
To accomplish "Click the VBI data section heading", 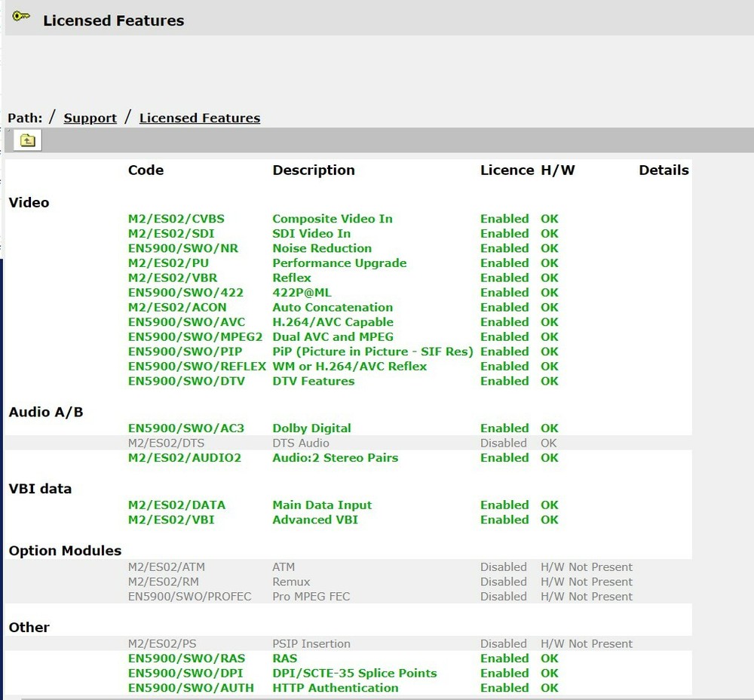I will pyautogui.click(x=40, y=489).
